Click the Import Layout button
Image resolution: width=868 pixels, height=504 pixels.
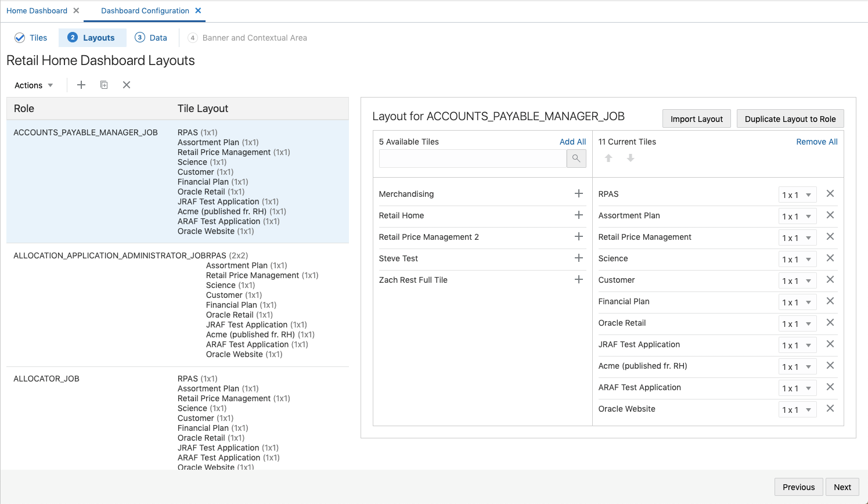click(x=696, y=118)
